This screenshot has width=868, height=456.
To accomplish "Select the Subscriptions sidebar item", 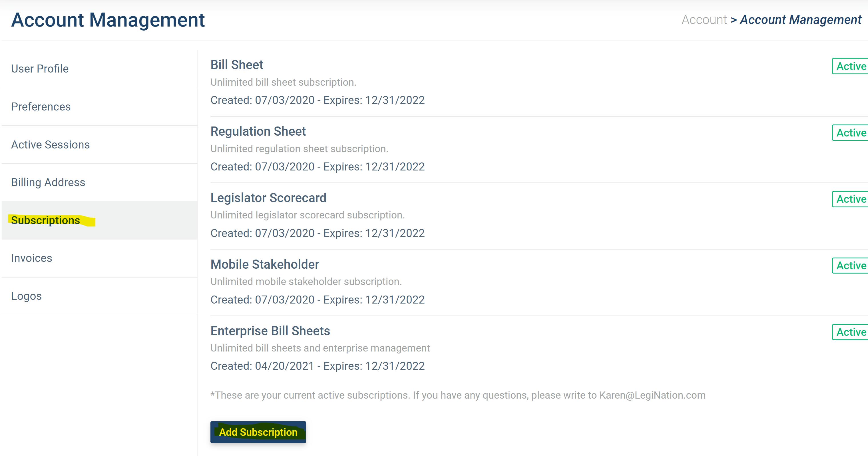I will tap(45, 220).
